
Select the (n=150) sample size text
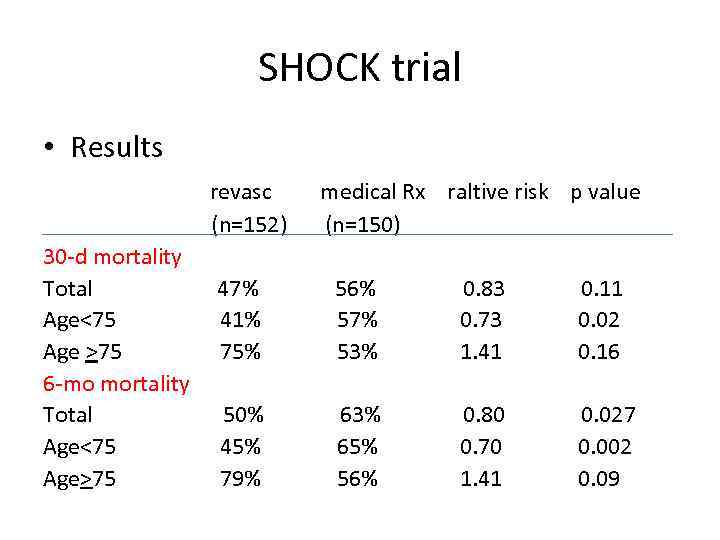pyautogui.click(x=362, y=224)
